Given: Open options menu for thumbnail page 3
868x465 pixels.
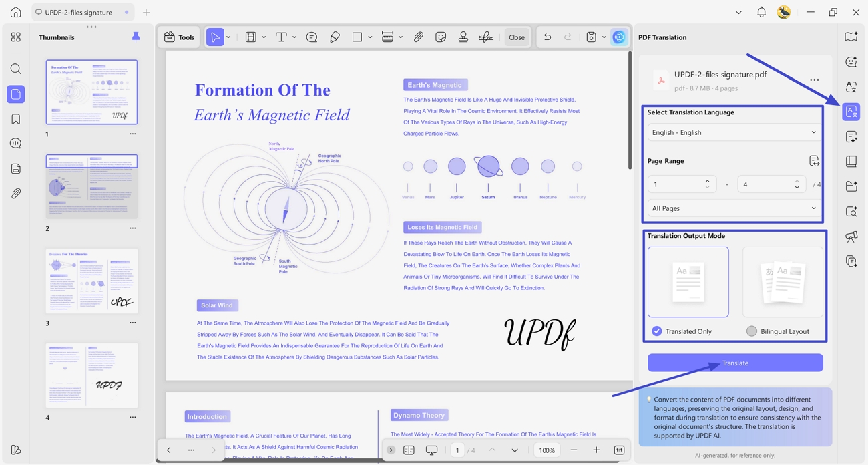Looking at the screenshot, I should coord(133,323).
